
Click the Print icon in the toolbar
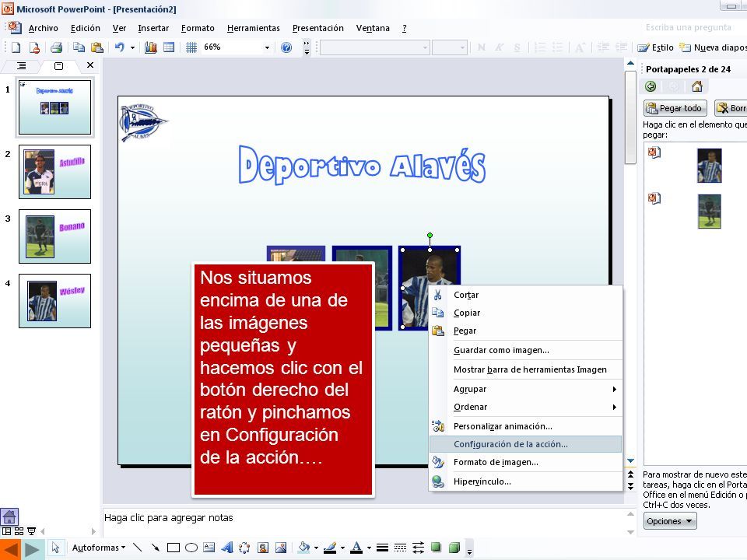point(57,47)
